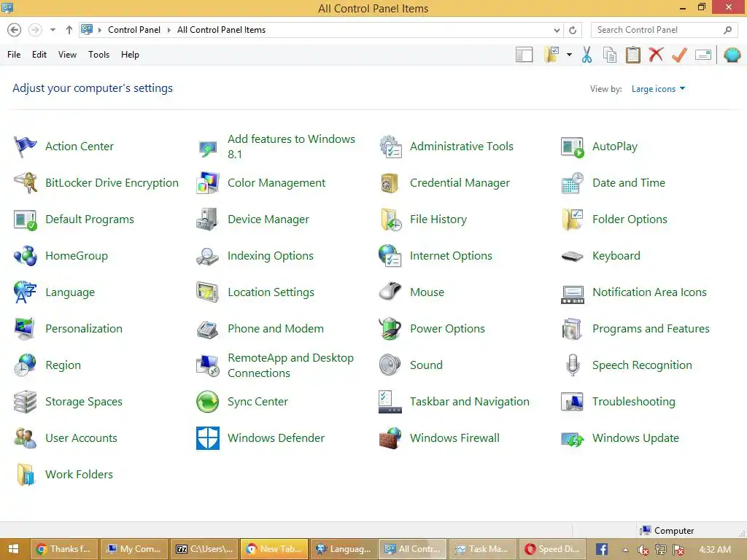The width and height of the screenshot is (747, 560).
Task: Open the Language icon
Action: [x=26, y=292]
